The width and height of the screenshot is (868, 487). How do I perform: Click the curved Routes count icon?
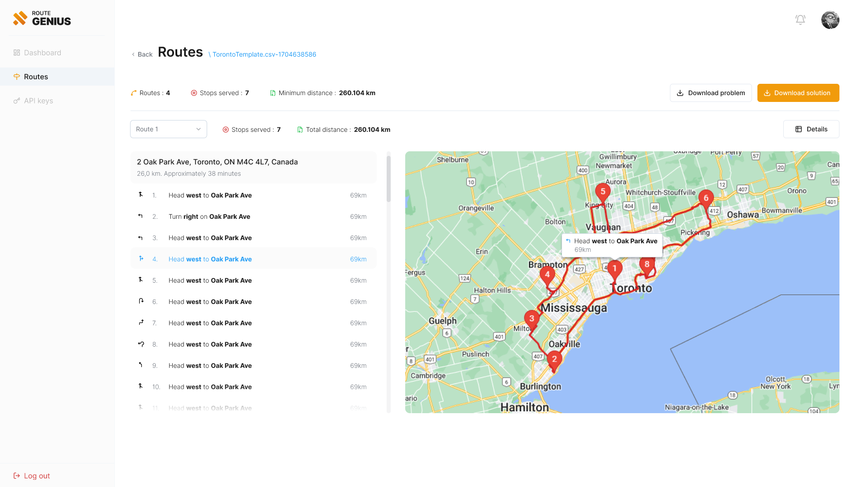click(133, 93)
